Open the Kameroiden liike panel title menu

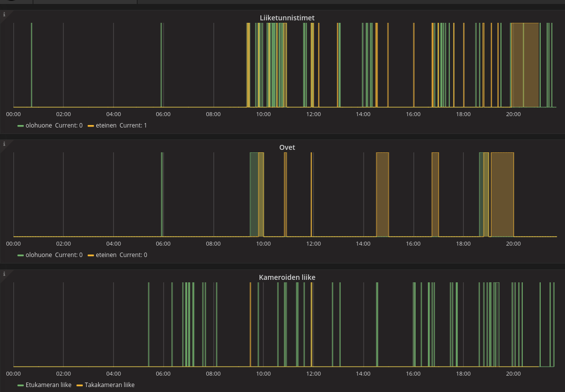tap(287, 277)
